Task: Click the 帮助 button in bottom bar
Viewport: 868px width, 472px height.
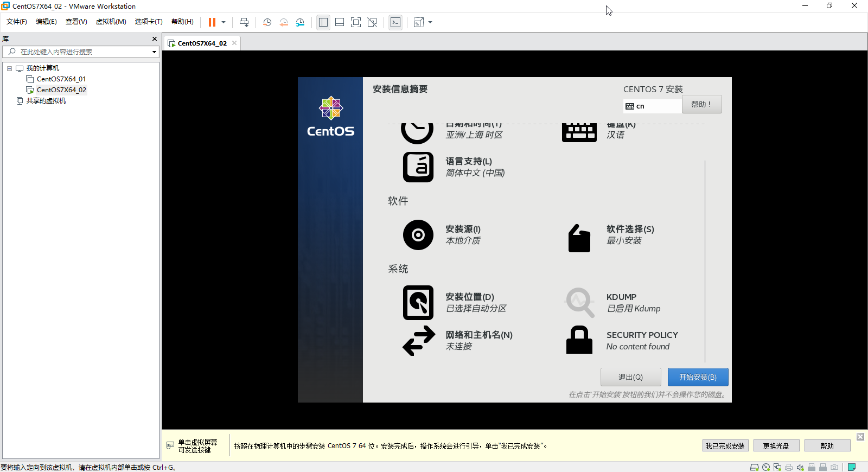Action: pos(827,446)
